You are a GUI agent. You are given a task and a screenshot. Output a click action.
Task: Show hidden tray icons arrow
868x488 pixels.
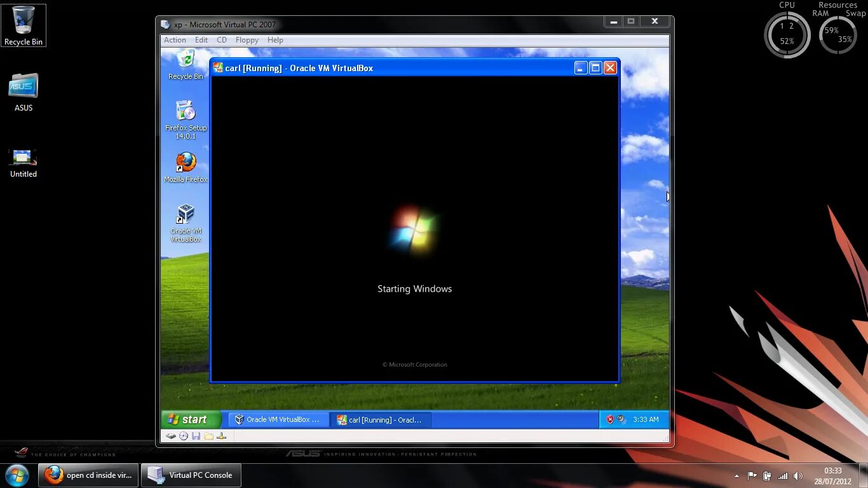tap(736, 475)
